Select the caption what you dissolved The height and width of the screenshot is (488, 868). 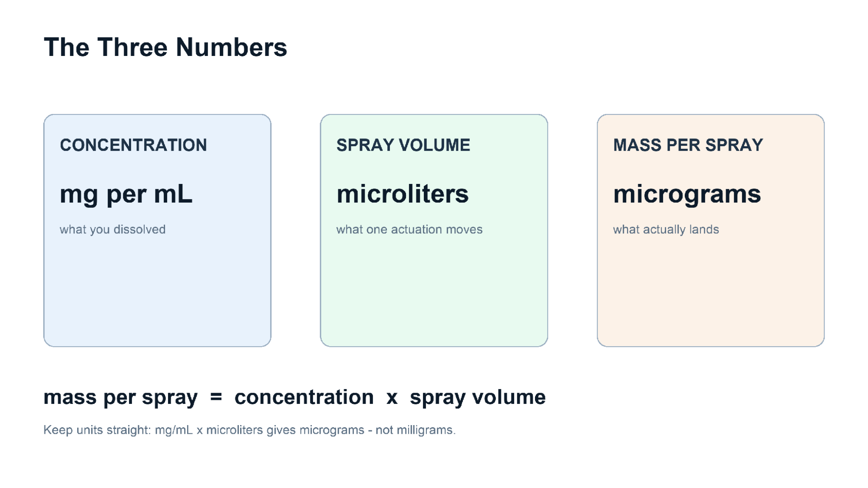coord(112,229)
